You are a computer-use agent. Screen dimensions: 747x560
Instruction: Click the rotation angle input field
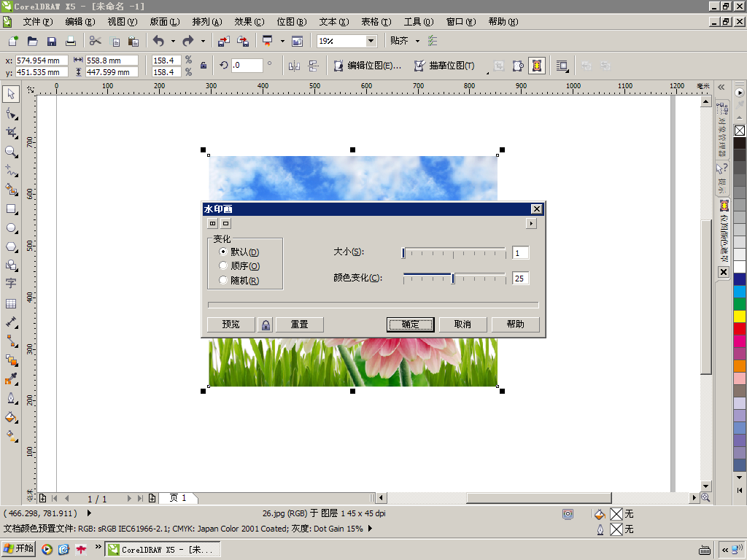[247, 66]
